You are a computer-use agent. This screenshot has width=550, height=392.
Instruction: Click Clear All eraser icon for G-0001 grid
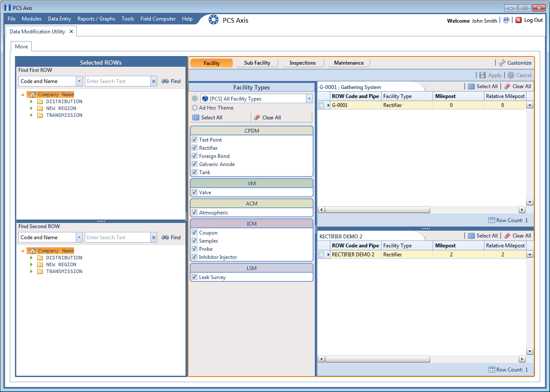[507, 86]
